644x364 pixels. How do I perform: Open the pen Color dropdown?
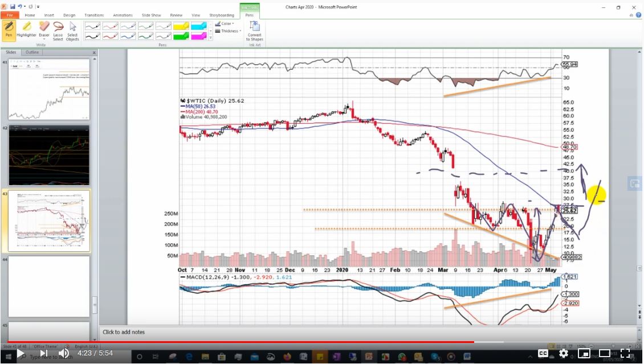tap(226, 24)
